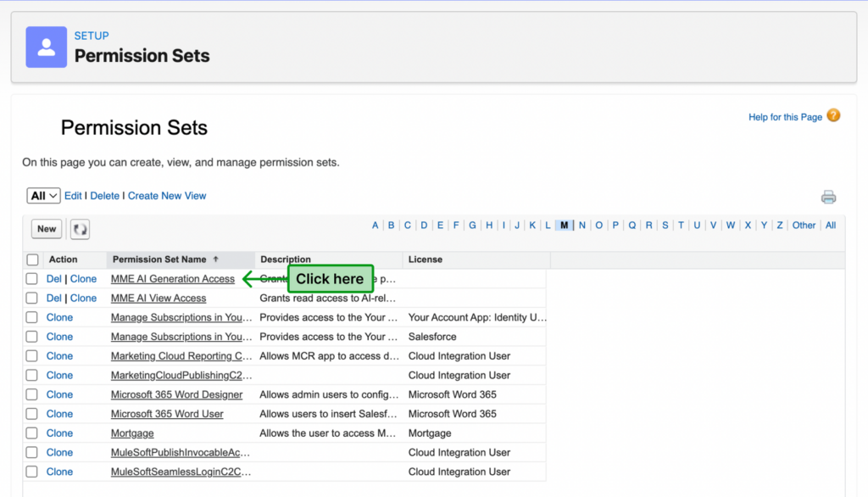Screen dimensions: 868x497
Task: Select the Other filter in alphabet bar
Action: pos(804,226)
